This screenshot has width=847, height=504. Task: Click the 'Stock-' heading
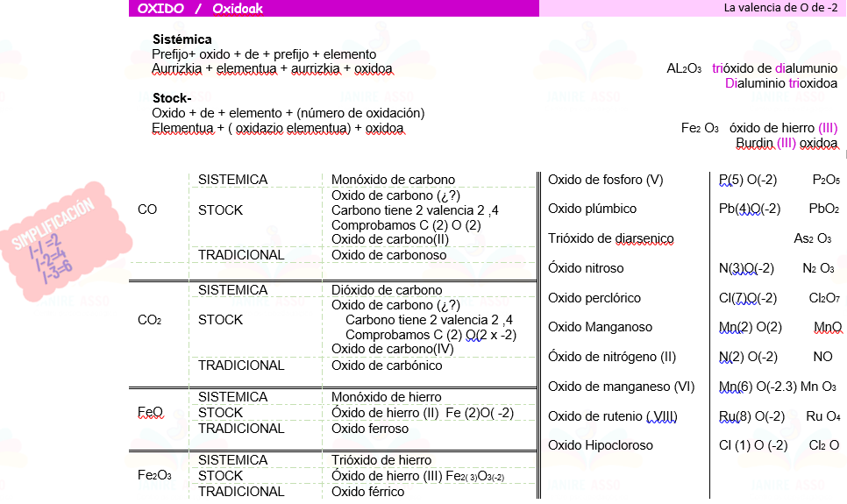click(x=172, y=98)
